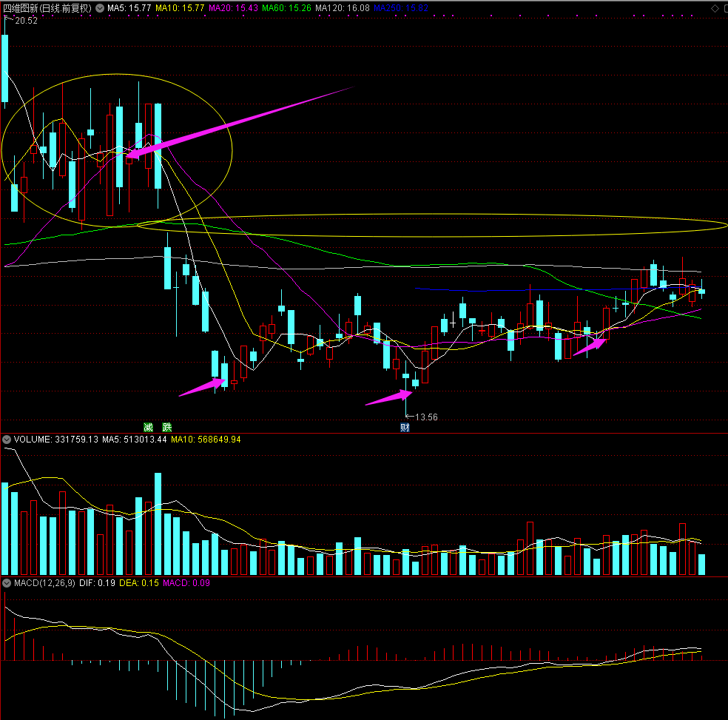This screenshot has width=728, height=720.
Task: Click the magenta MA20: 15.43 label
Action: pos(233,8)
